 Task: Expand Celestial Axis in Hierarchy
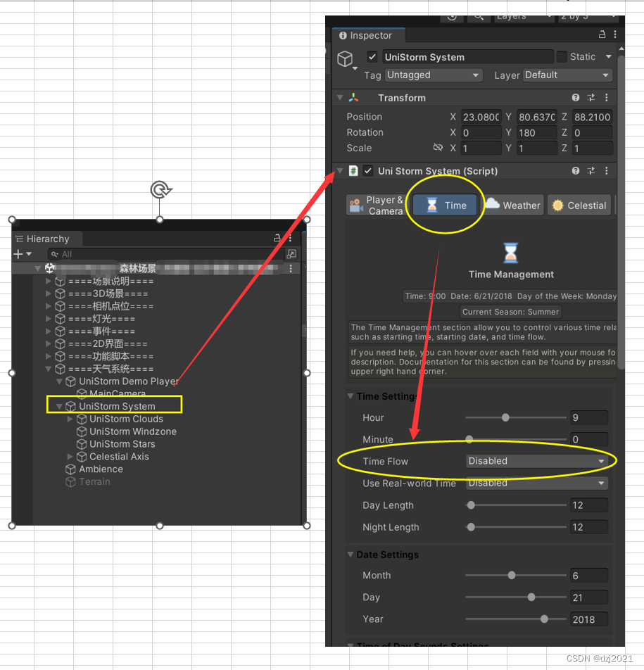pyautogui.click(x=70, y=457)
